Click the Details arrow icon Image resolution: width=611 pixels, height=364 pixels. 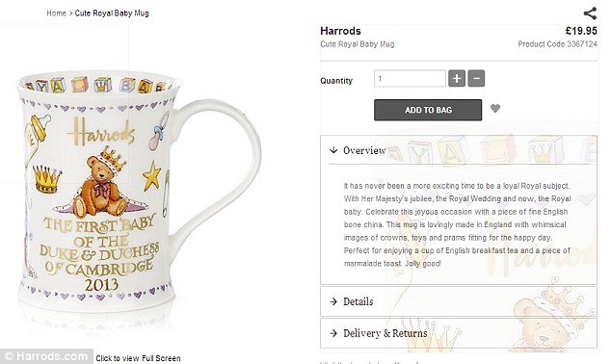[333, 301]
